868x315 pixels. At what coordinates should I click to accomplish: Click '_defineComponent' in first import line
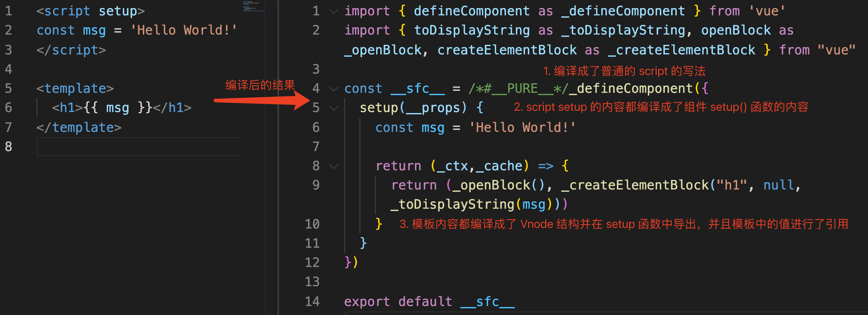623,11
